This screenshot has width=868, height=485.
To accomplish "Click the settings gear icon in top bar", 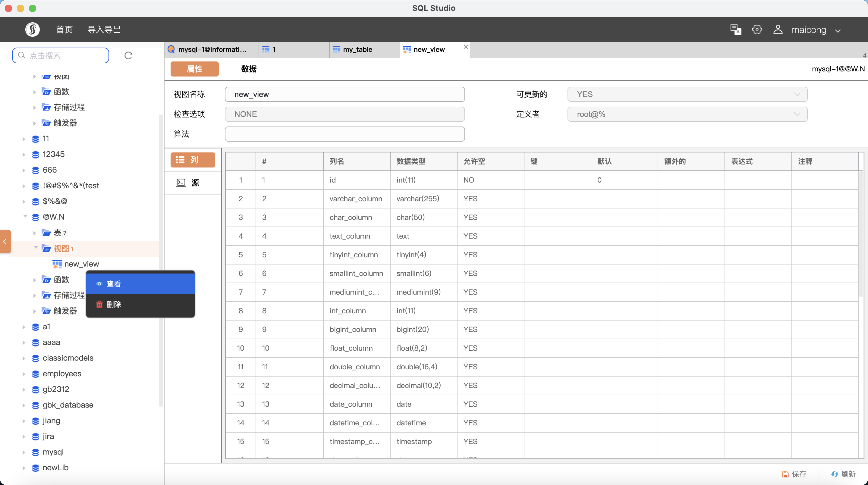I will (757, 30).
